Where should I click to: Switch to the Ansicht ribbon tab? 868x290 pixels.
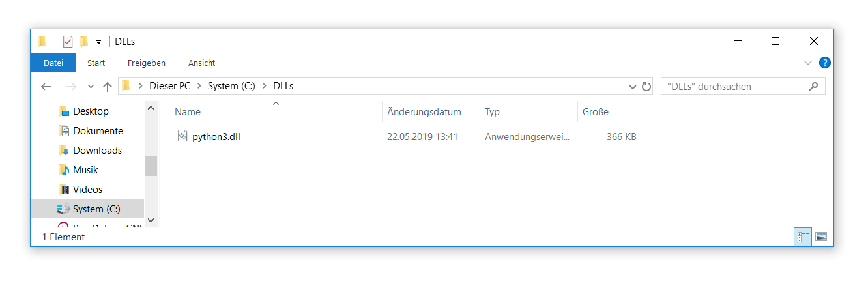[201, 63]
